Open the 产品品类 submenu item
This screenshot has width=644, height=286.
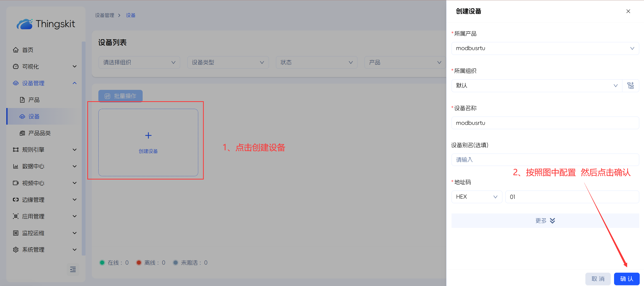(x=39, y=133)
